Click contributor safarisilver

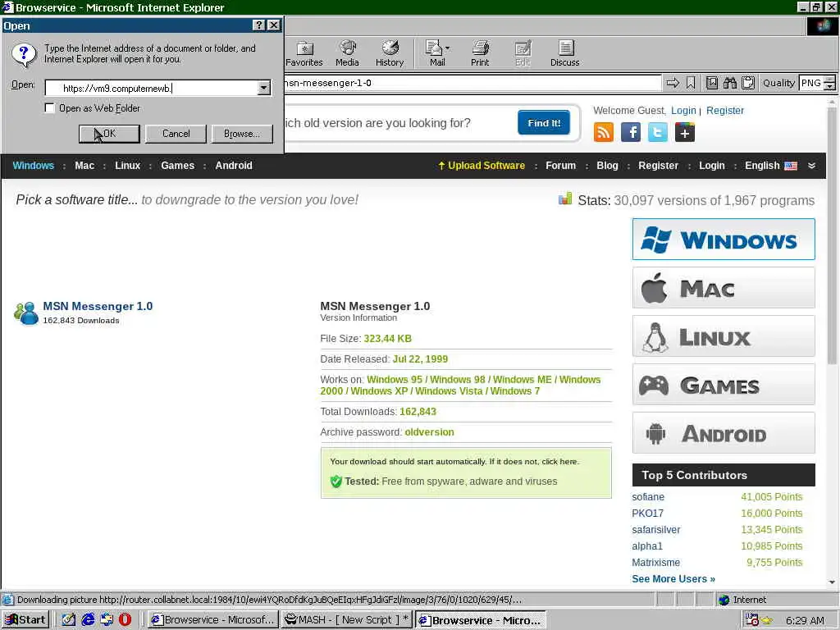pyautogui.click(x=655, y=530)
